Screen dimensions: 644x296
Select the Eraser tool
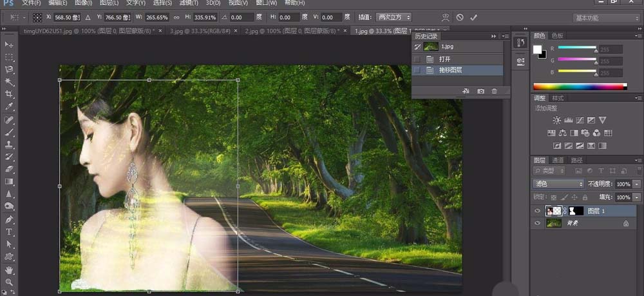(x=9, y=169)
